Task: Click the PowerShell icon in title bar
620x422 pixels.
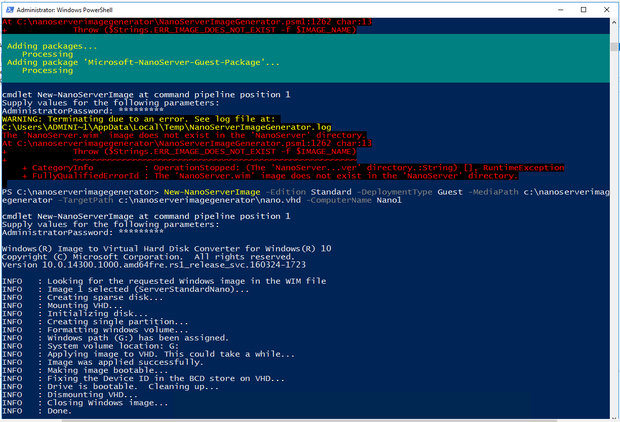Action: pos(10,10)
